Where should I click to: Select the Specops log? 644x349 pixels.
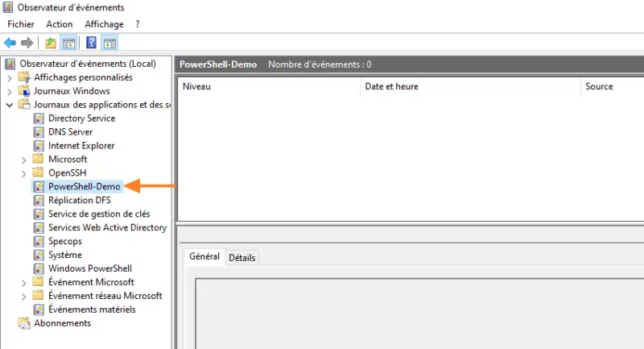click(65, 241)
